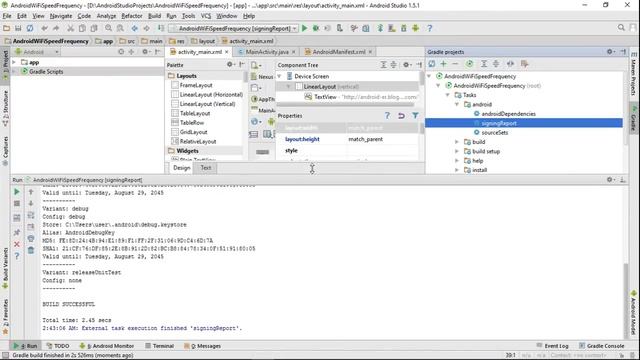This screenshot has width=640, height=360.
Task: Click the Help question mark in main toolbar
Action: [429, 28]
